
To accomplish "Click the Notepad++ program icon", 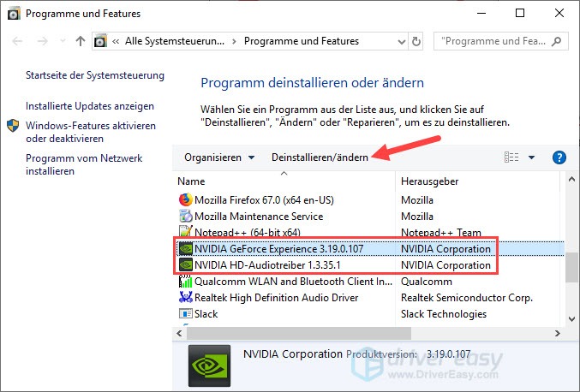I will pyautogui.click(x=185, y=232).
